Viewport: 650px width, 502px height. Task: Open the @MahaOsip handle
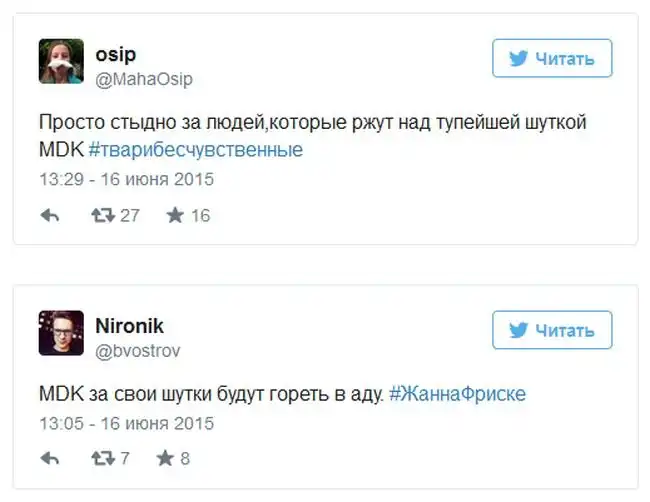tap(144, 79)
